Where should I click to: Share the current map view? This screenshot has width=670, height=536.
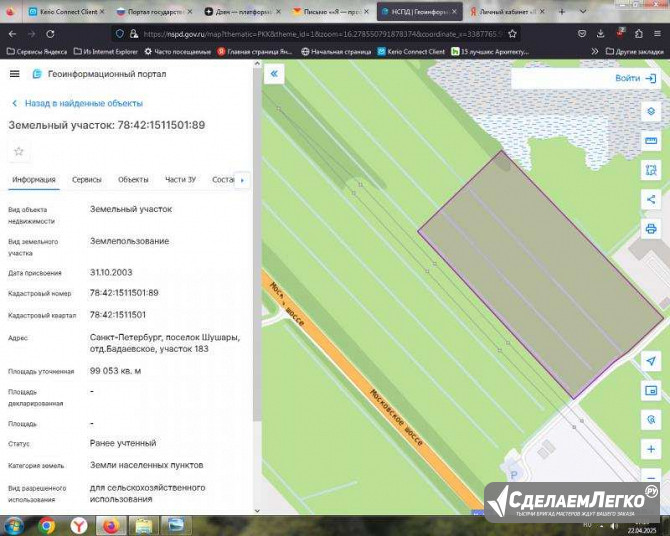coord(651,199)
